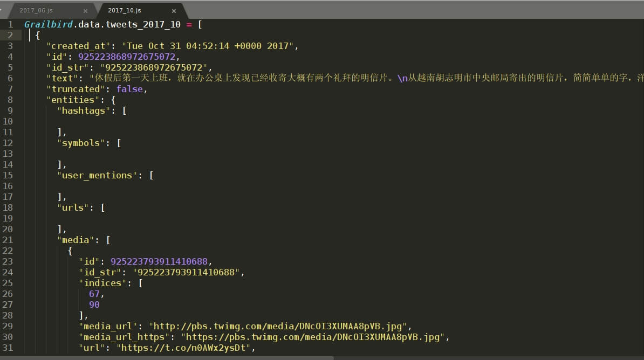Close the 2017_10.js tab
Screen dimensions: 644x360
[x=174, y=11]
